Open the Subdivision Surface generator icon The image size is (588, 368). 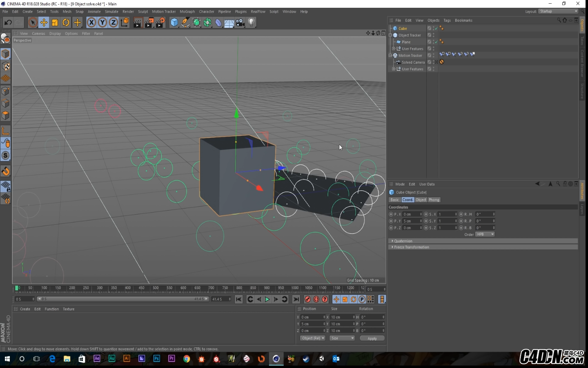tap(196, 22)
